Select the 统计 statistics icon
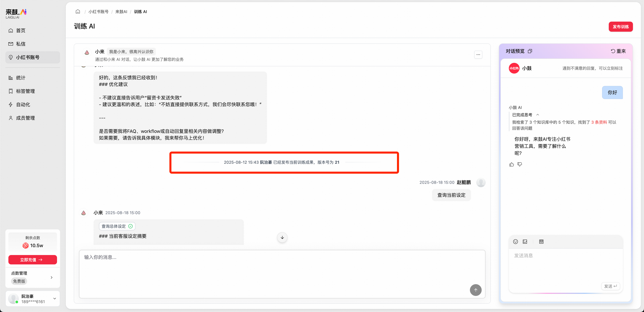644x312 pixels. 11,78
